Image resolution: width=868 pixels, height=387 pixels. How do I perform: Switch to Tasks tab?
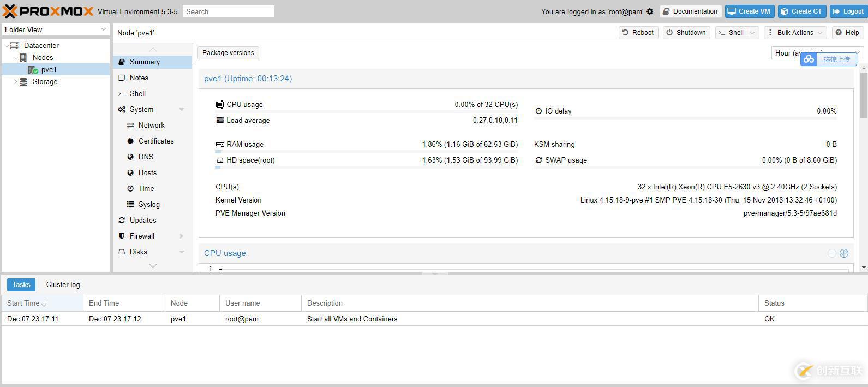pos(21,284)
